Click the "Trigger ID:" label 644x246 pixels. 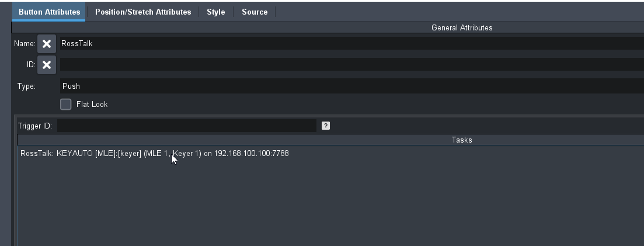pyautogui.click(x=35, y=126)
